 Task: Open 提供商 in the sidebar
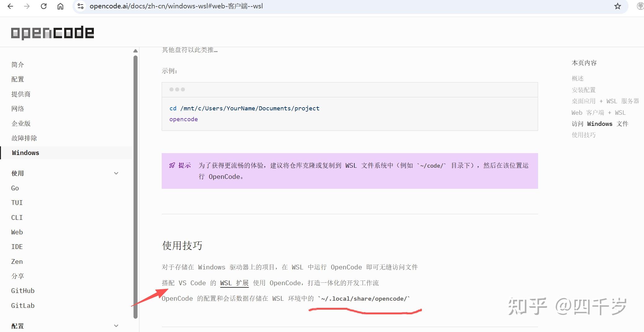21,94
